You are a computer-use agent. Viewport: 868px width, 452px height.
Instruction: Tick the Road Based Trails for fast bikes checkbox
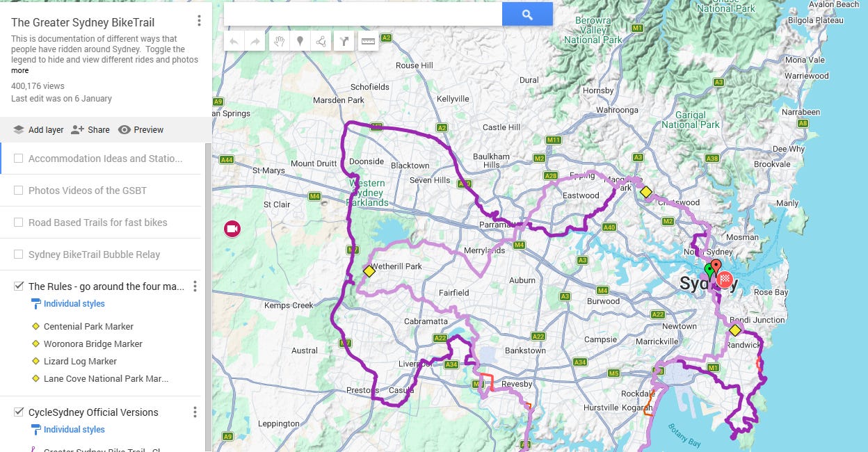tap(19, 223)
